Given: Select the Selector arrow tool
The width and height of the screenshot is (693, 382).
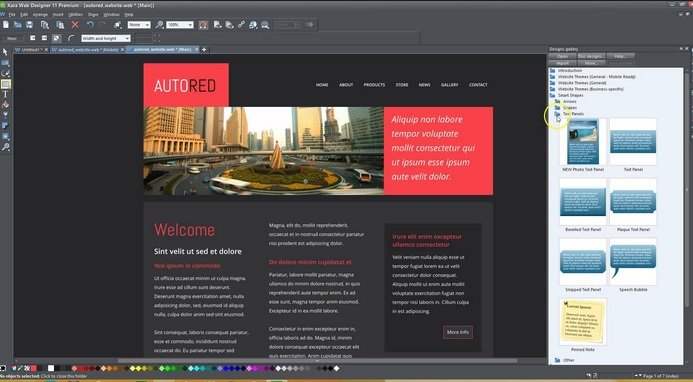Looking at the screenshot, I should click(x=5, y=52).
